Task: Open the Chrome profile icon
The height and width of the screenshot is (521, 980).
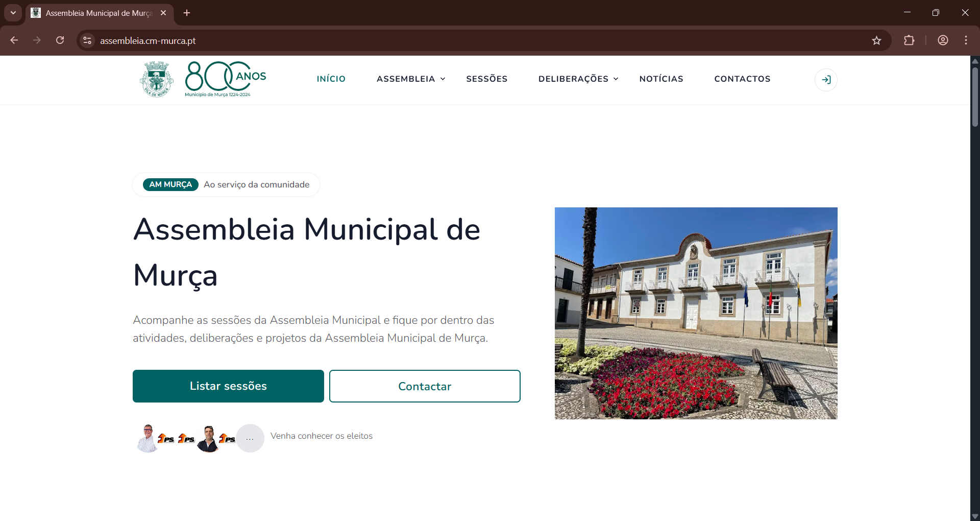Action: tap(943, 40)
